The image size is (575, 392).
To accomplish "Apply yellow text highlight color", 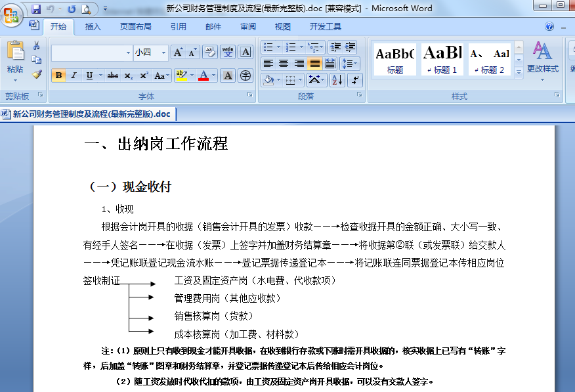I will (182, 76).
